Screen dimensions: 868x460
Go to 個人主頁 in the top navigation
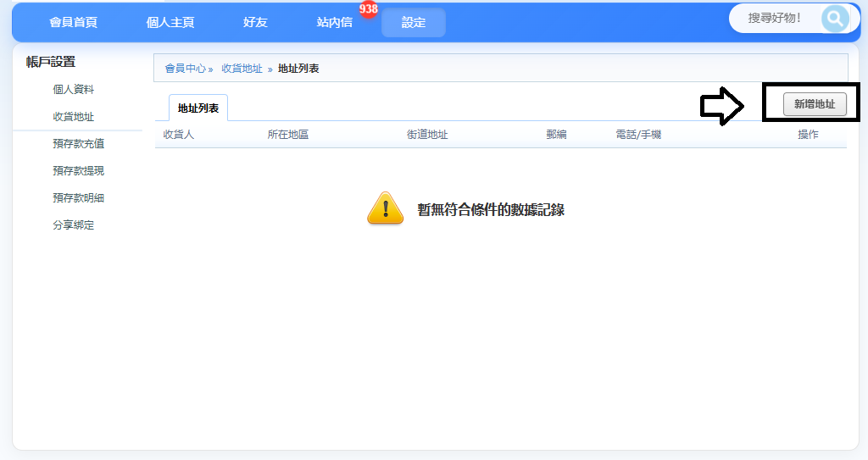pyautogui.click(x=170, y=23)
